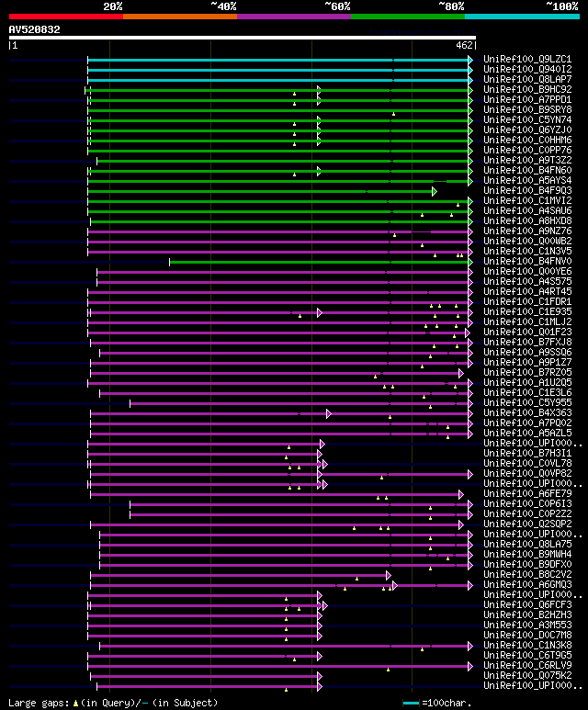The image size is (588, 710).
Task: Open hit UniRef100_C0VL78
Action: tap(527, 464)
